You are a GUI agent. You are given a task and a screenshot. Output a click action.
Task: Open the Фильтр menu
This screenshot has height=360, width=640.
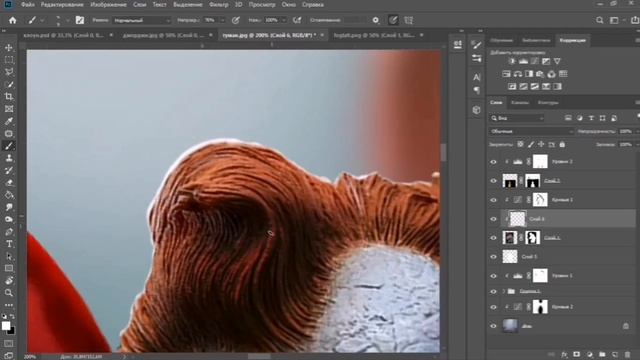click(x=218, y=5)
